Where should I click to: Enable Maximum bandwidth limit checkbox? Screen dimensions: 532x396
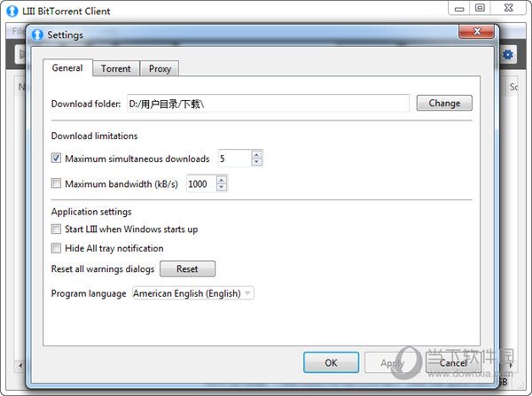(56, 183)
